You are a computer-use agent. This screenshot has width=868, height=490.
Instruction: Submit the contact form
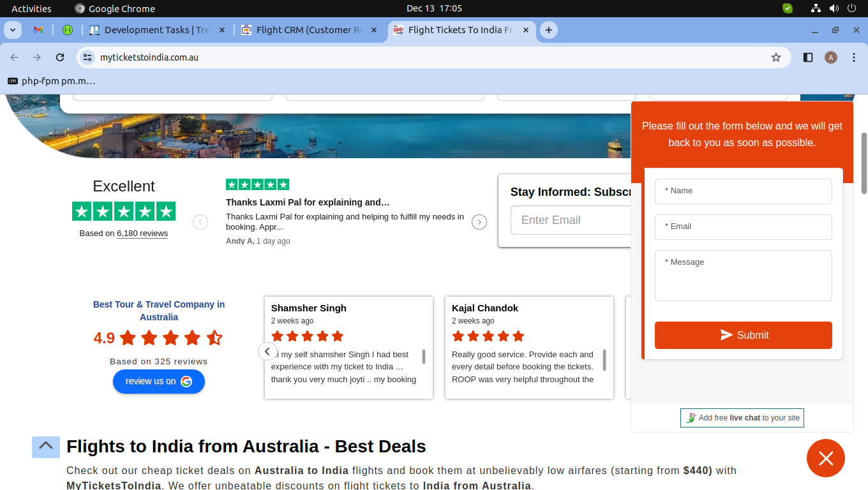tap(744, 336)
